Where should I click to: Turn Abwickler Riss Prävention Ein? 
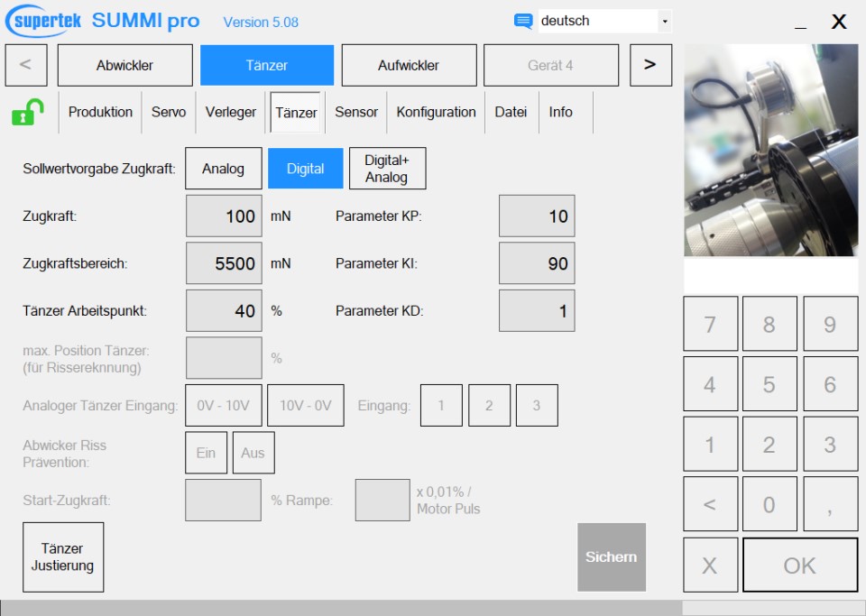point(206,453)
